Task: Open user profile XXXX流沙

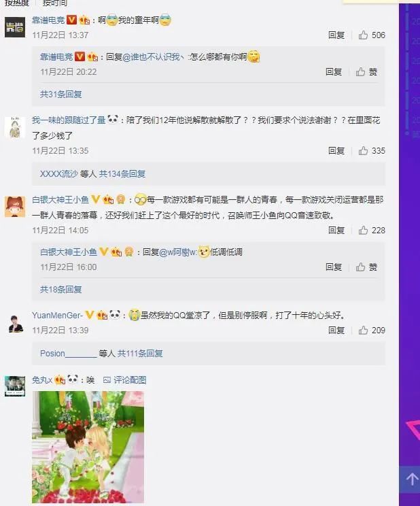Action: click(59, 174)
